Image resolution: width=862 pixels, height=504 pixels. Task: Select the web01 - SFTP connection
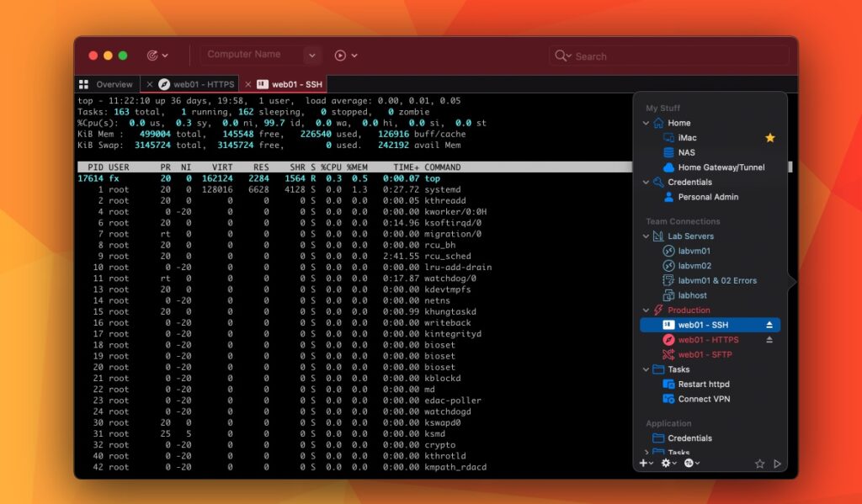705,354
